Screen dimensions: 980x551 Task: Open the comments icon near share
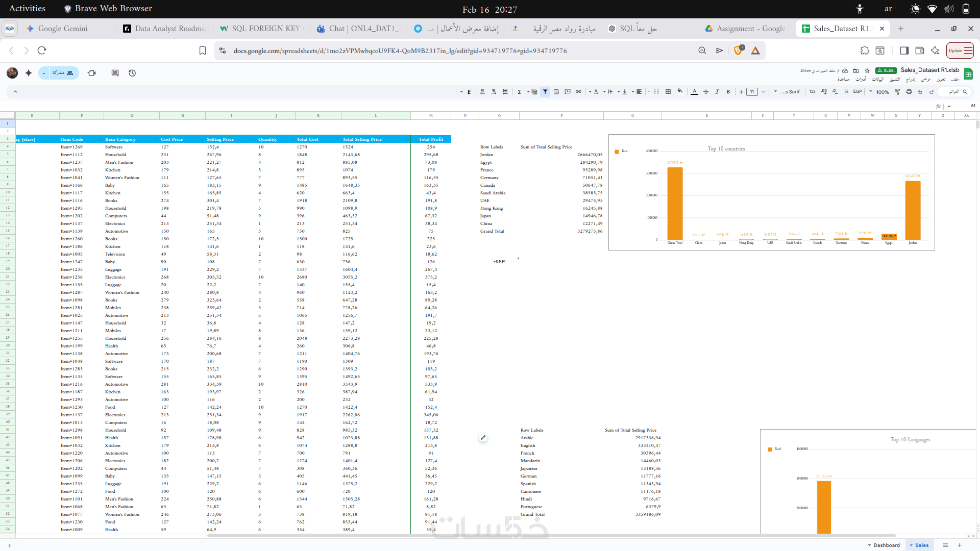tap(115, 73)
